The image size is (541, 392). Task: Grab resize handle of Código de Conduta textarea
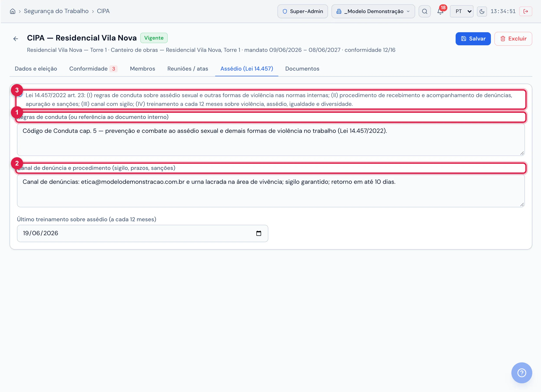tap(522, 153)
